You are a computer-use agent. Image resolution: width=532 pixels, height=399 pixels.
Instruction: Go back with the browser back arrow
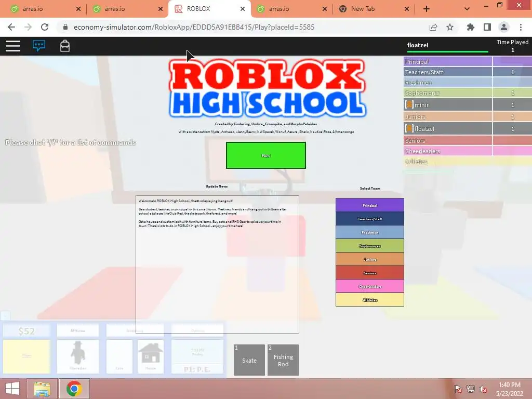11,27
